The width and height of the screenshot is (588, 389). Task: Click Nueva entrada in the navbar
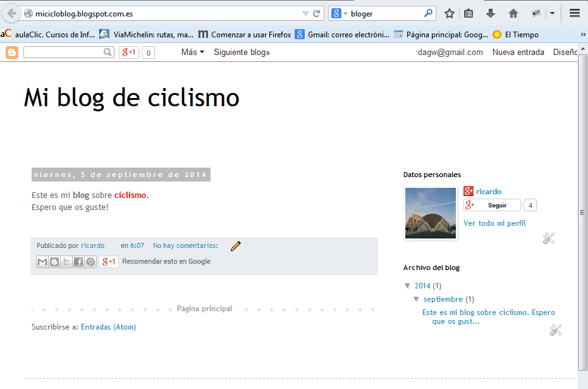click(x=518, y=52)
